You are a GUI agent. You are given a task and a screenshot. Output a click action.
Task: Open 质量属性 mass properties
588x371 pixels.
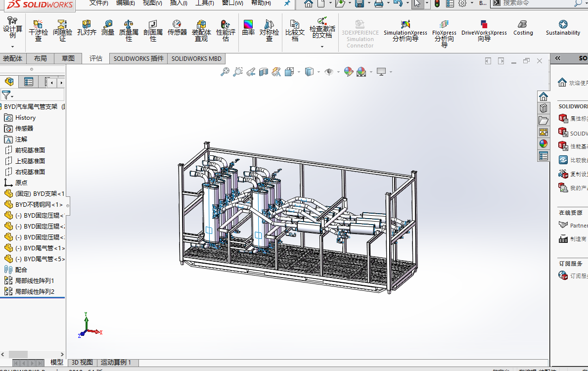[x=129, y=30]
